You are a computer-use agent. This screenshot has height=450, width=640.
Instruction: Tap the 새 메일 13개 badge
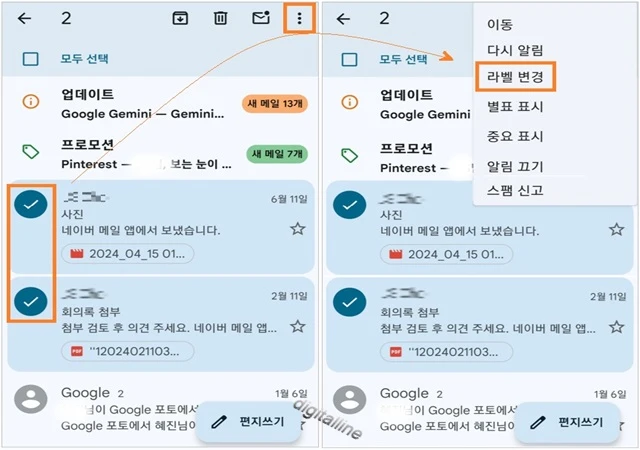(x=275, y=104)
